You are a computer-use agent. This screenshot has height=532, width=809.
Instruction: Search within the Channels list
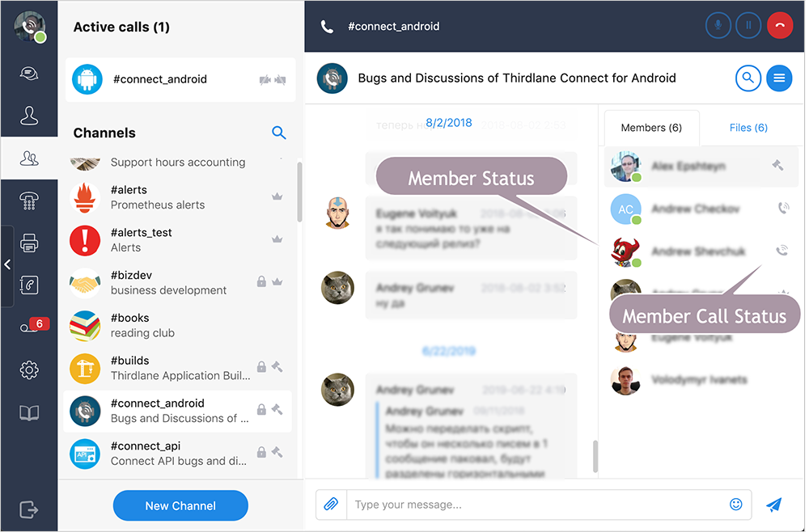click(x=279, y=133)
